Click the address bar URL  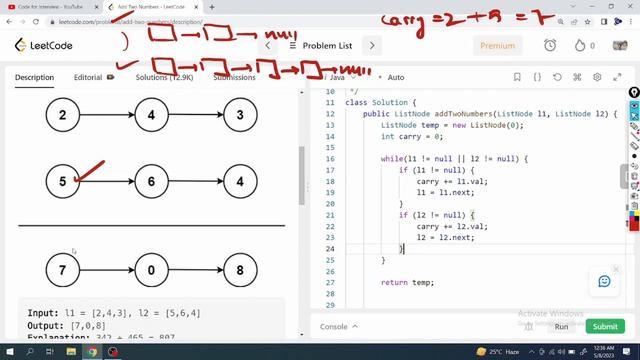[130, 22]
